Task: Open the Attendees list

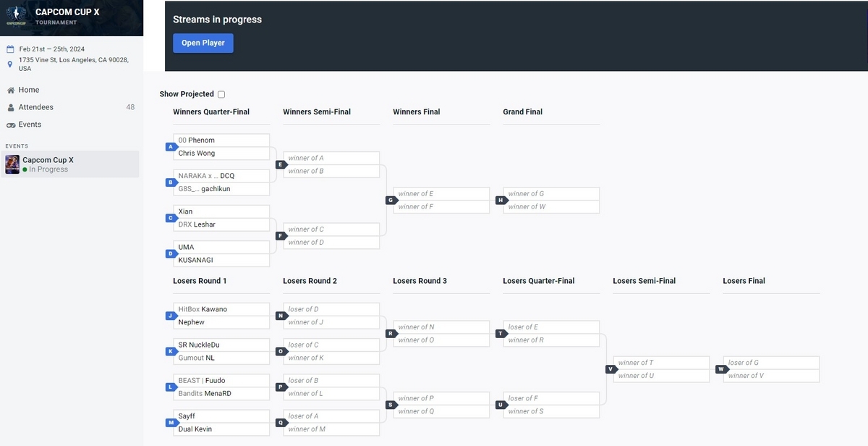Action: pyautogui.click(x=36, y=107)
